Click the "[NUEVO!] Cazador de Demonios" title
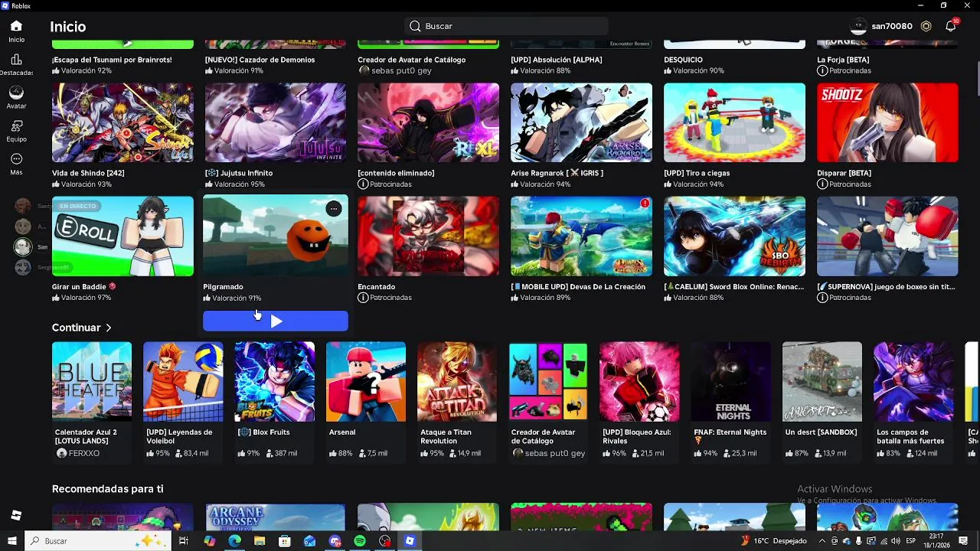This screenshot has width=980, height=551. pyautogui.click(x=260, y=60)
